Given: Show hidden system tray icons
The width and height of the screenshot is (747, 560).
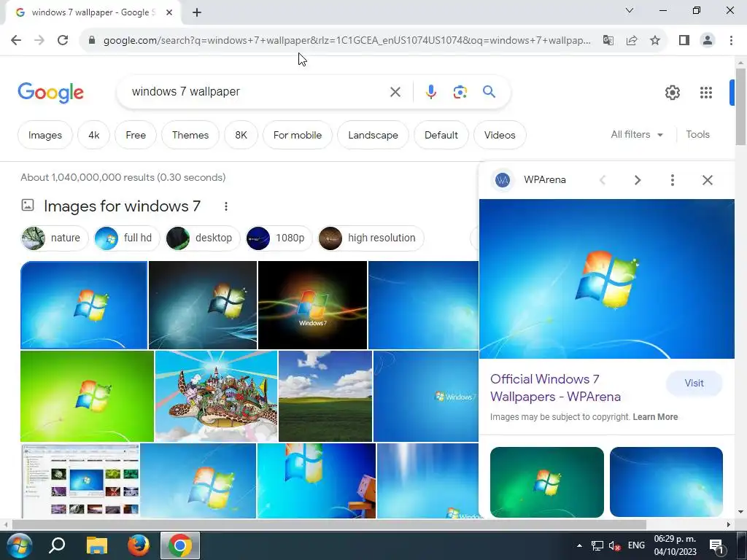Looking at the screenshot, I should [579, 545].
